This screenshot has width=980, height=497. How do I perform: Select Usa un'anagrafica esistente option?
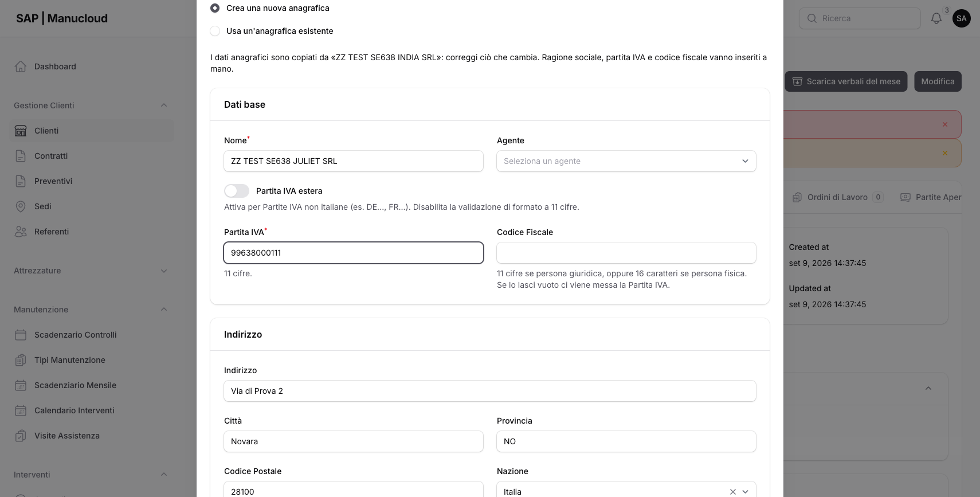(x=215, y=31)
